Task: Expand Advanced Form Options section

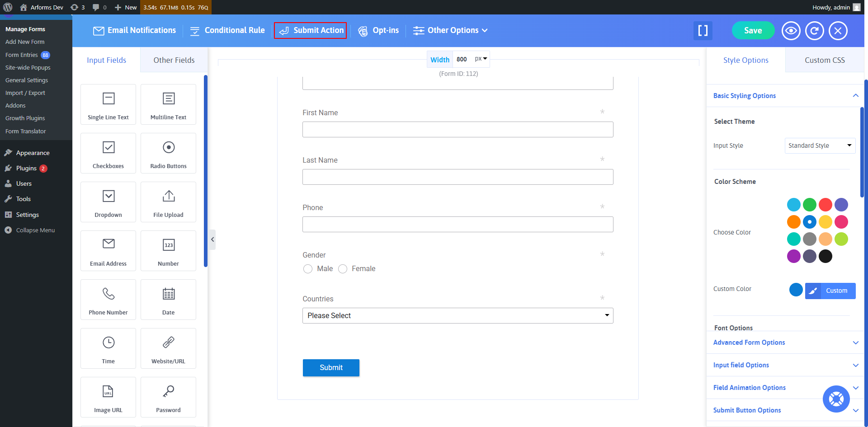Action: pyautogui.click(x=786, y=343)
